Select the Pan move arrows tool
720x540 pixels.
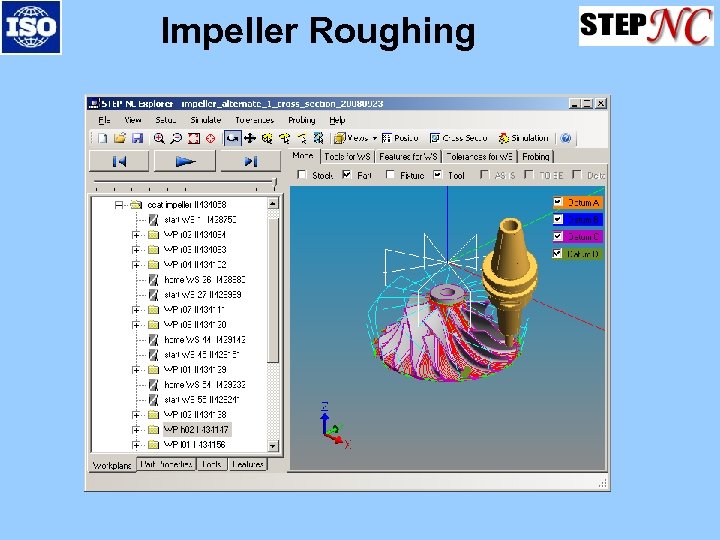pyautogui.click(x=250, y=138)
